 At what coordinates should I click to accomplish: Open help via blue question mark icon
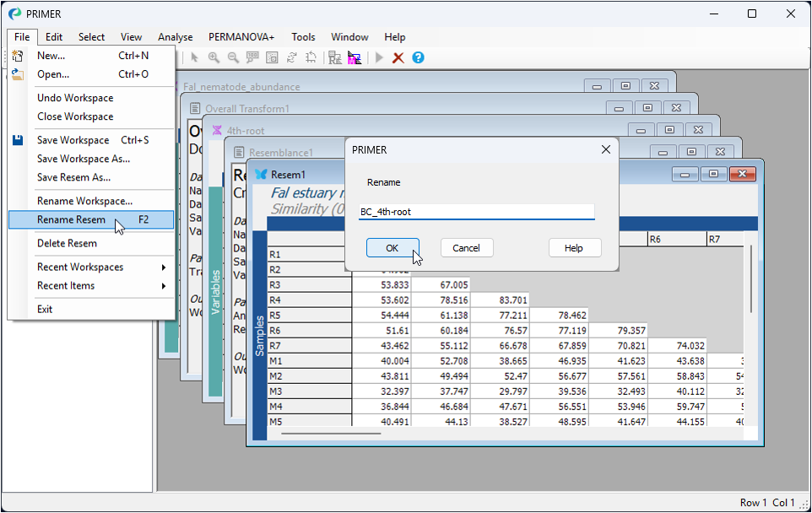[x=418, y=57]
